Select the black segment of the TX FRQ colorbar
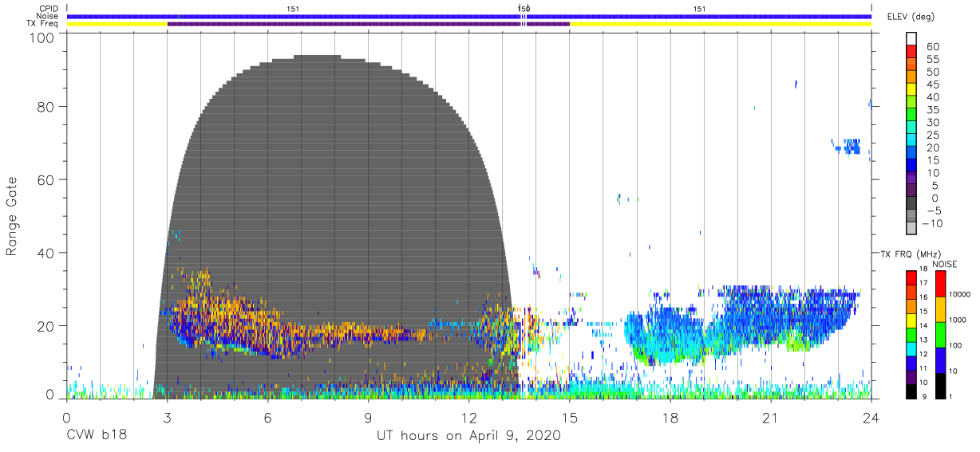Screen dimensions: 980x452 (x=911, y=391)
